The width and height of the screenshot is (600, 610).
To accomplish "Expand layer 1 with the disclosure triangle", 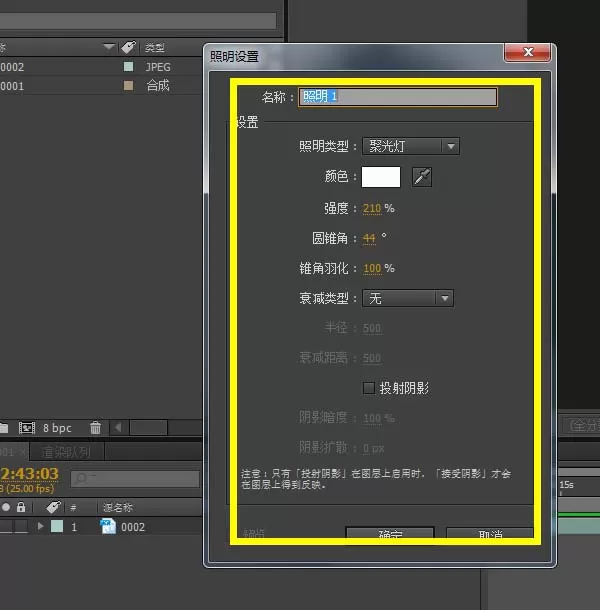I will 40,526.
